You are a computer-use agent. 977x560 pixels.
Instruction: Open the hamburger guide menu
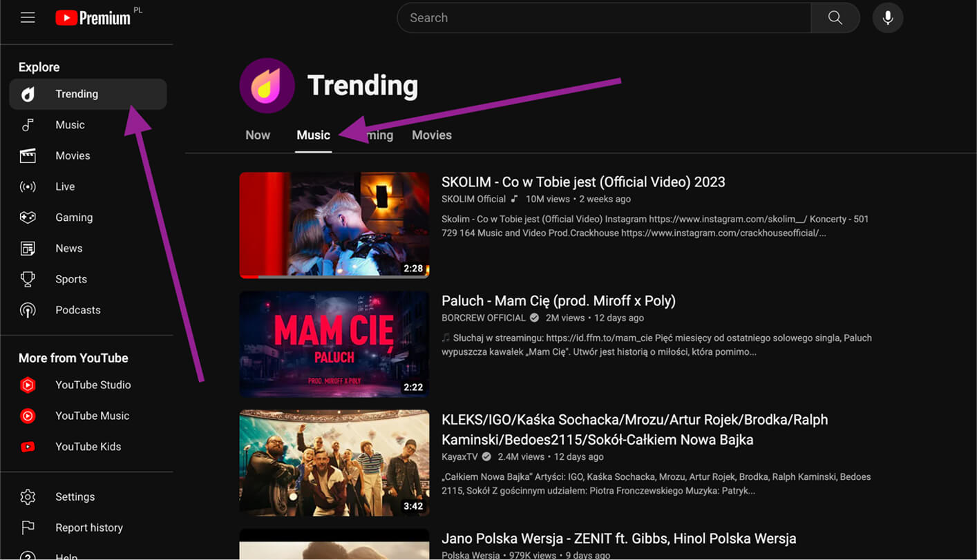[28, 18]
